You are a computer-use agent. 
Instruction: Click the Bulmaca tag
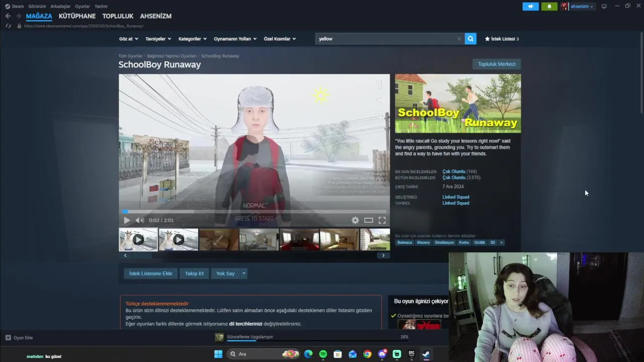(x=405, y=242)
